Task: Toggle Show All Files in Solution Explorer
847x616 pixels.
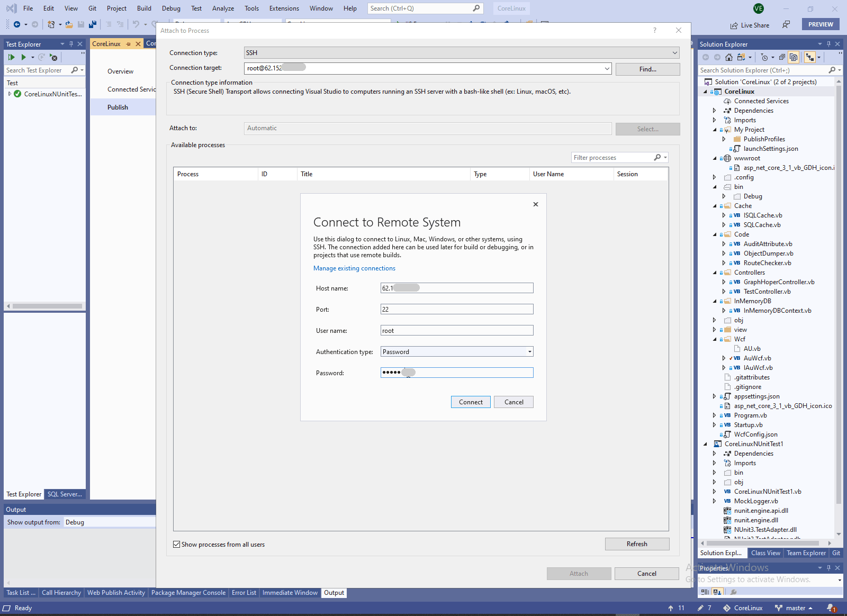Action: [794, 57]
